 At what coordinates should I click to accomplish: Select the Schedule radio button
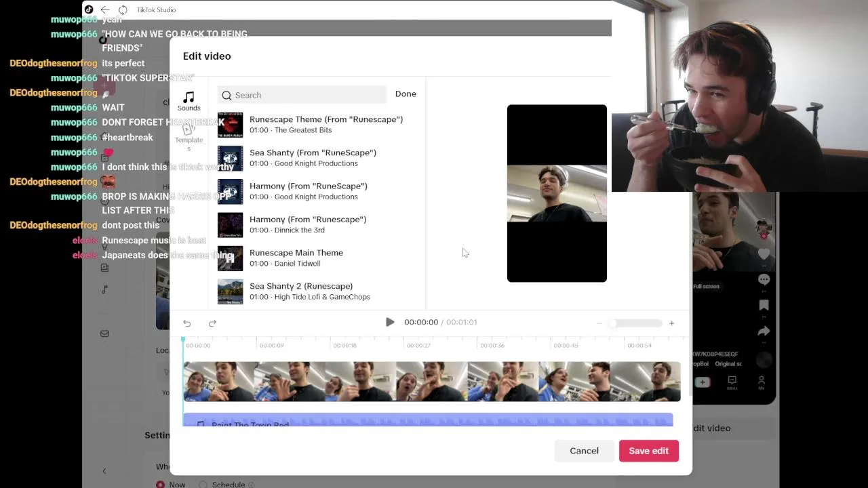click(x=203, y=485)
